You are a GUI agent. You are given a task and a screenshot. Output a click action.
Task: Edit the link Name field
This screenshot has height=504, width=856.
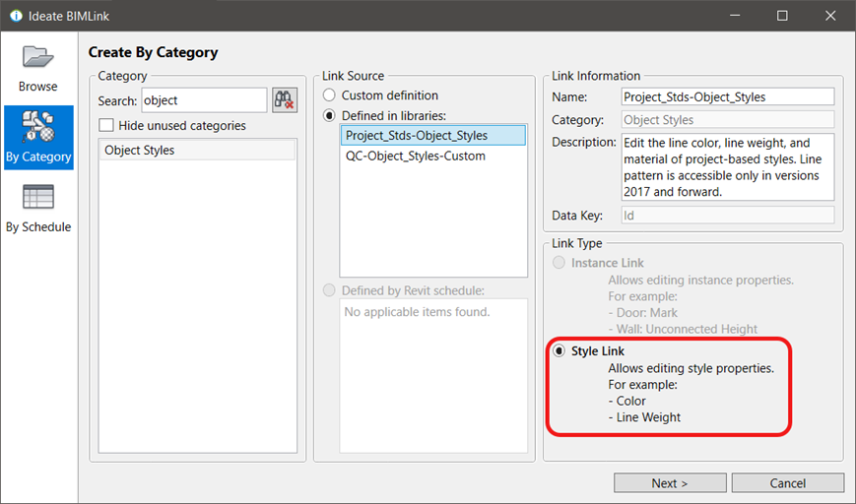728,96
